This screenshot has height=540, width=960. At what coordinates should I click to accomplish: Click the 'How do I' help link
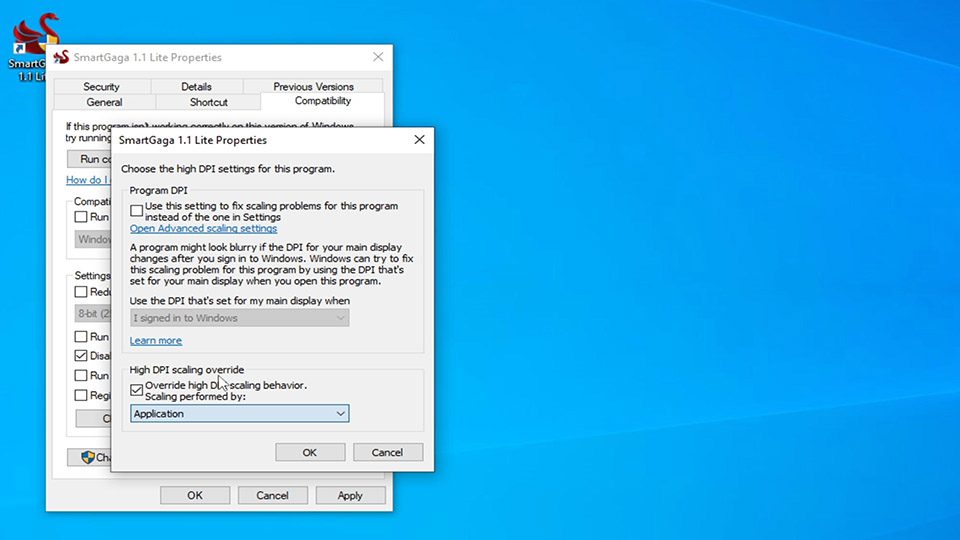tap(88, 179)
